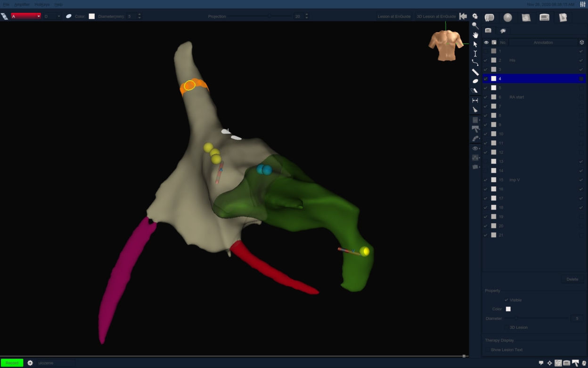Screen dimensions: 588x368
Task: Click the head profile icon
Action: pyautogui.click(x=584, y=363)
